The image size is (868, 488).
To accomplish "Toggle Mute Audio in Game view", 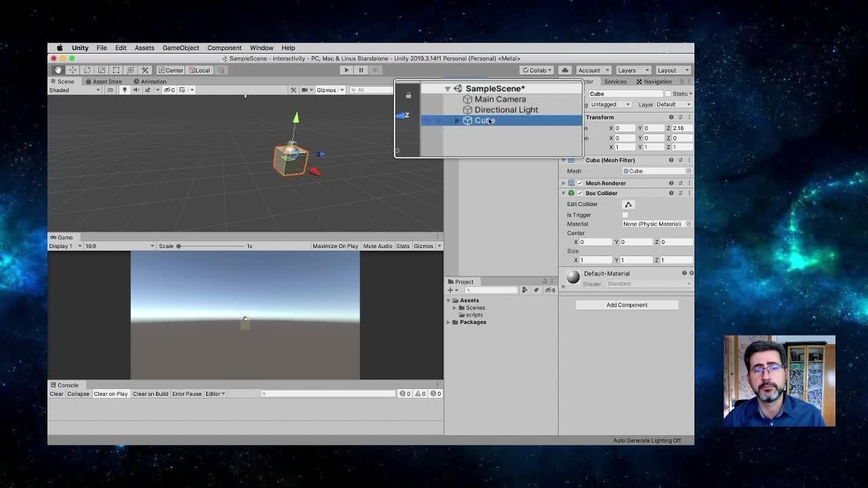I will [378, 246].
